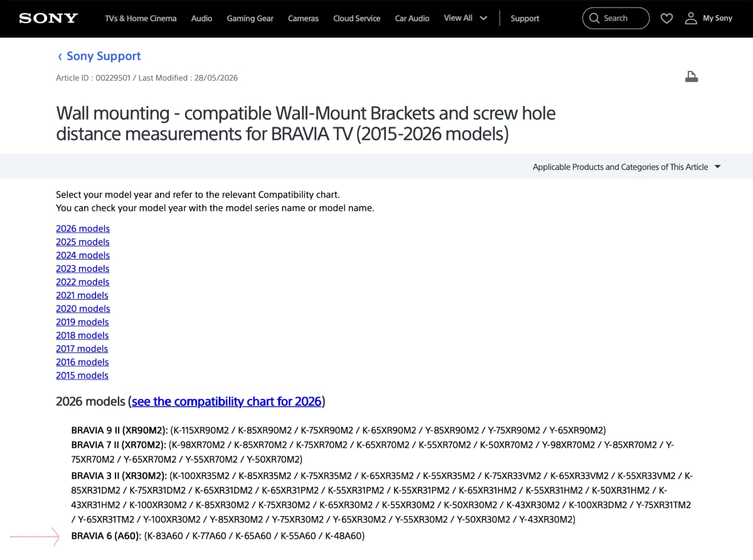Click the magnifier icon in search
753x560 pixels.
(x=594, y=18)
